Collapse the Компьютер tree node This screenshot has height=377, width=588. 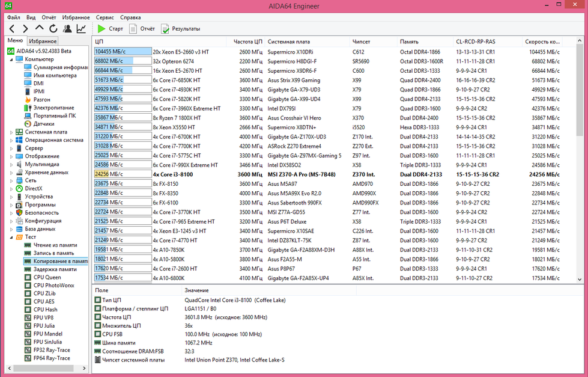coord(11,60)
